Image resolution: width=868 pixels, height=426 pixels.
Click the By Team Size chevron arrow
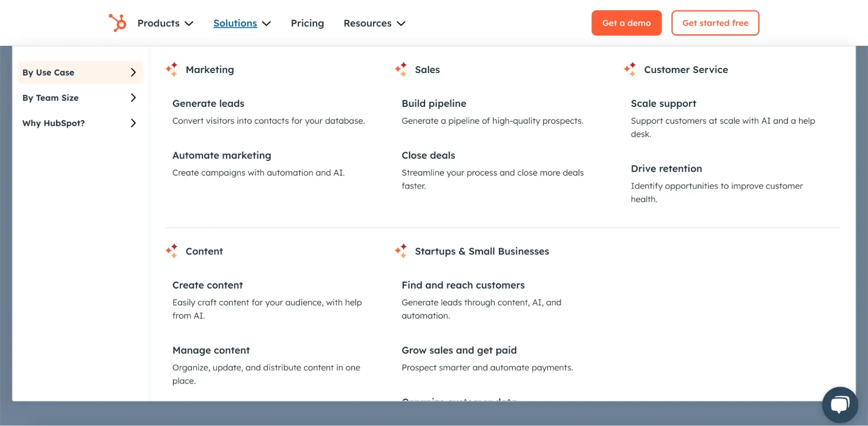133,98
